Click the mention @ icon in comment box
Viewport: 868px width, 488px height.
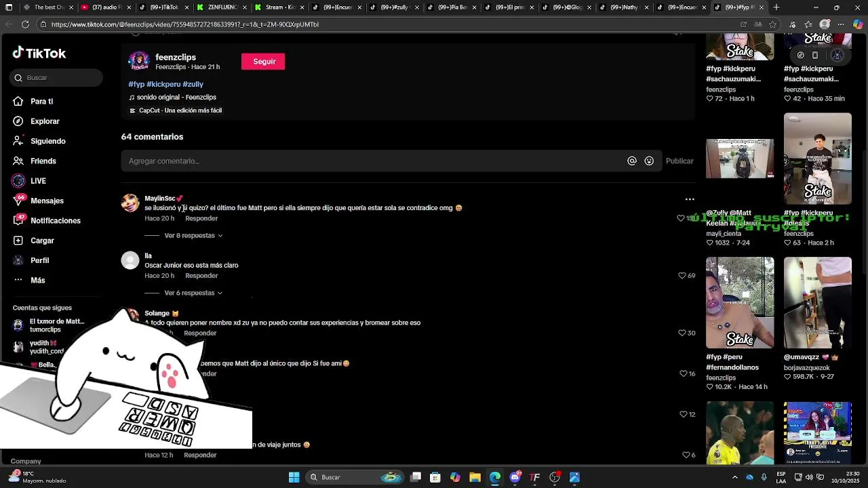[631, 161]
